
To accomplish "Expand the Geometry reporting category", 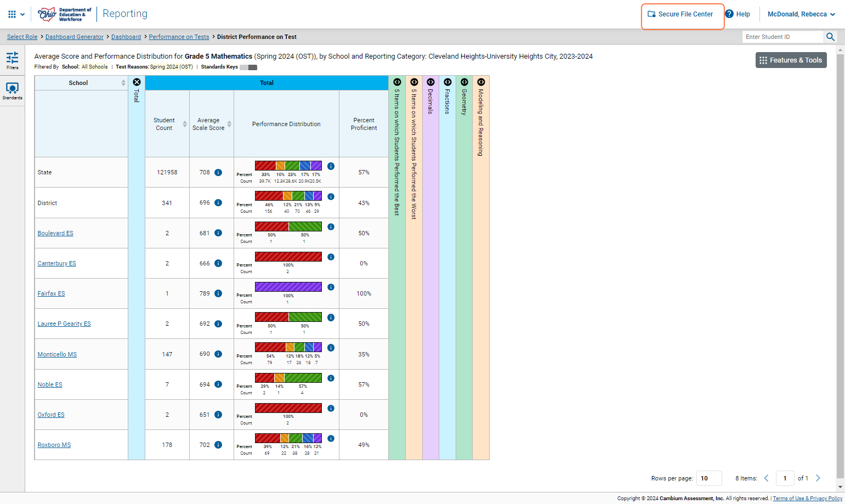I will coord(464,82).
